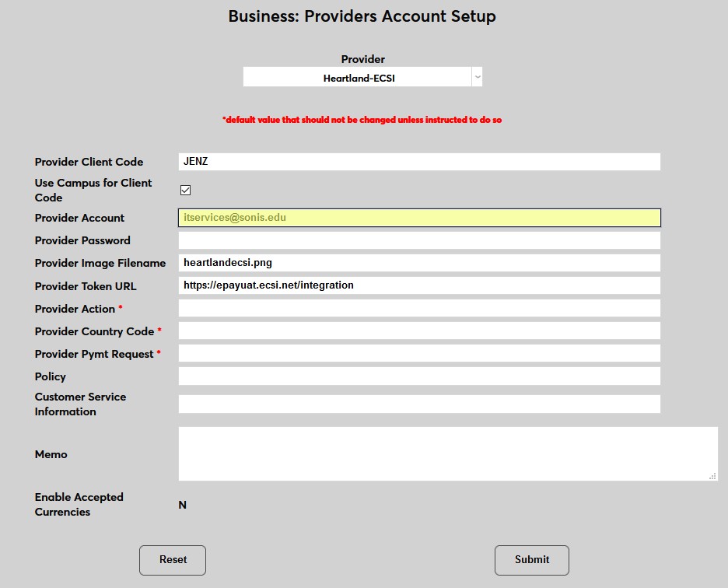Image resolution: width=728 pixels, height=588 pixels.
Task: Click the Provider Client Code field
Action: [419, 162]
